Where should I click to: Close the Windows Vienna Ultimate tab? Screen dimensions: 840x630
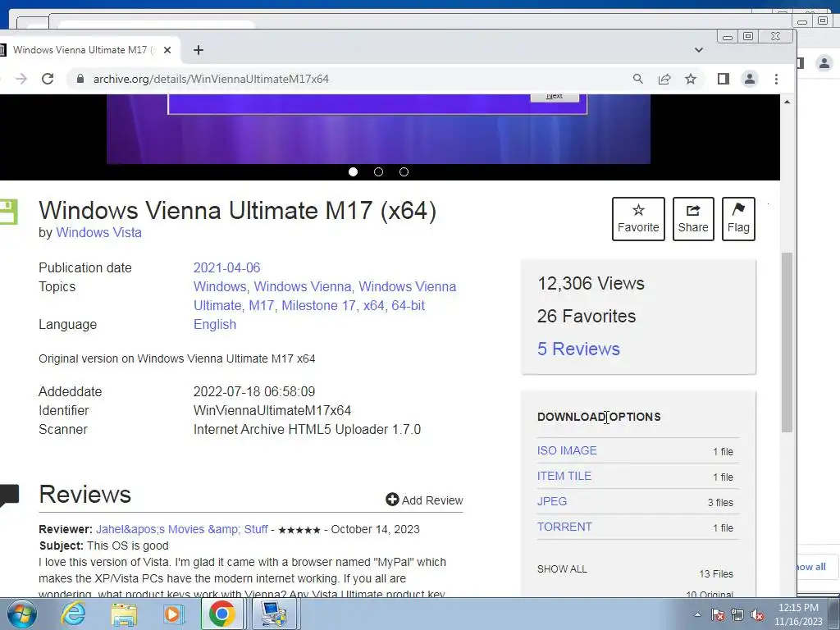point(167,50)
